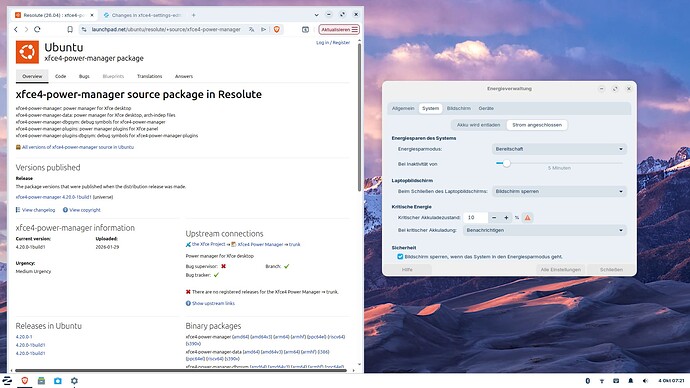This screenshot has width=690, height=388.
Task: Open 'the Xfce Project' upstream link
Action: pos(209,244)
